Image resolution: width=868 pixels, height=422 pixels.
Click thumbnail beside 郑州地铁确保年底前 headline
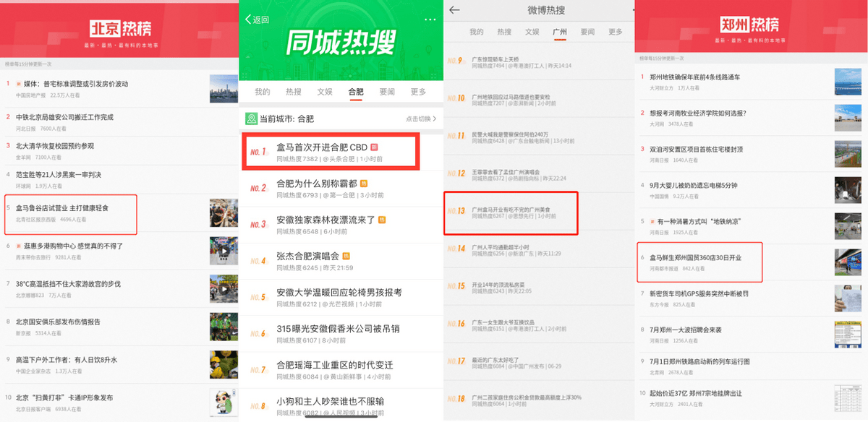point(848,81)
